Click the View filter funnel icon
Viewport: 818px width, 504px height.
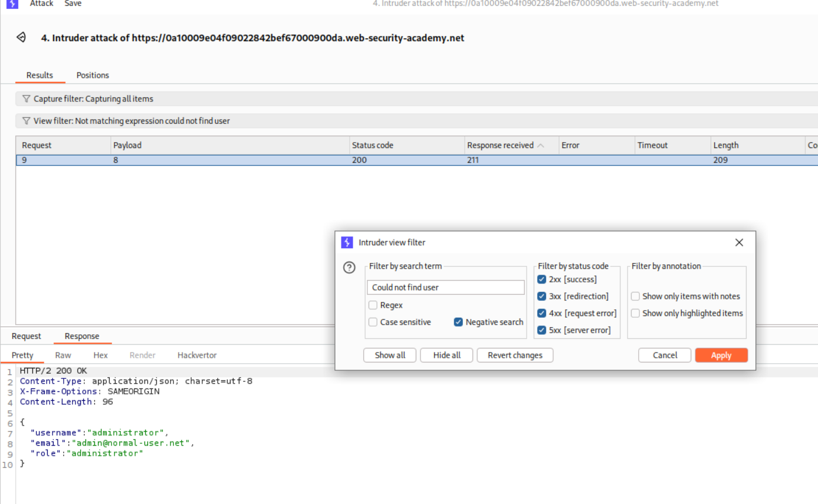(x=26, y=121)
